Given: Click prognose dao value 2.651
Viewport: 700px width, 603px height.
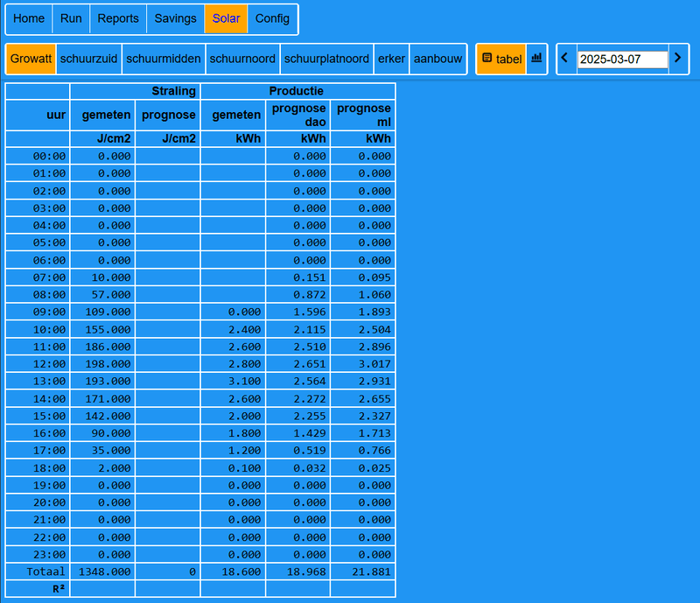Looking at the screenshot, I should click(x=297, y=364).
